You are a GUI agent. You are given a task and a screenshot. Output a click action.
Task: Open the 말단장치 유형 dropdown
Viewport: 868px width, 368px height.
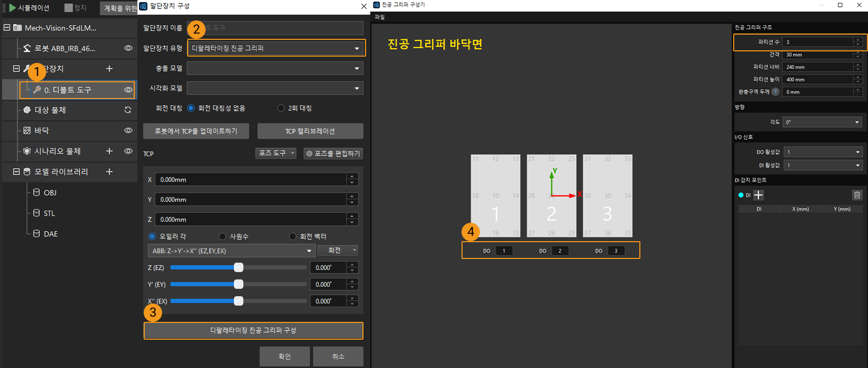tap(276, 48)
